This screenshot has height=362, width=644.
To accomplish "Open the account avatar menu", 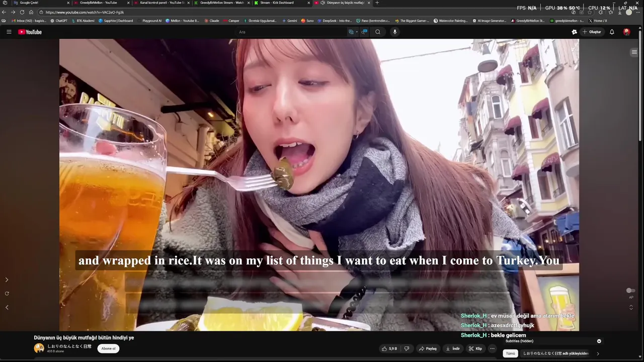I will tap(626, 32).
